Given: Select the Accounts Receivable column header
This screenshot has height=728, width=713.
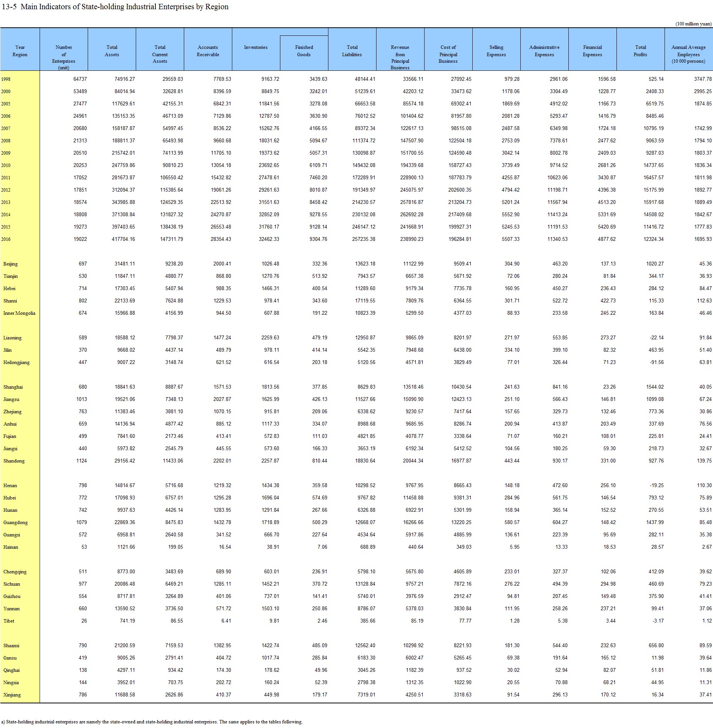Looking at the screenshot, I should pos(208,51).
